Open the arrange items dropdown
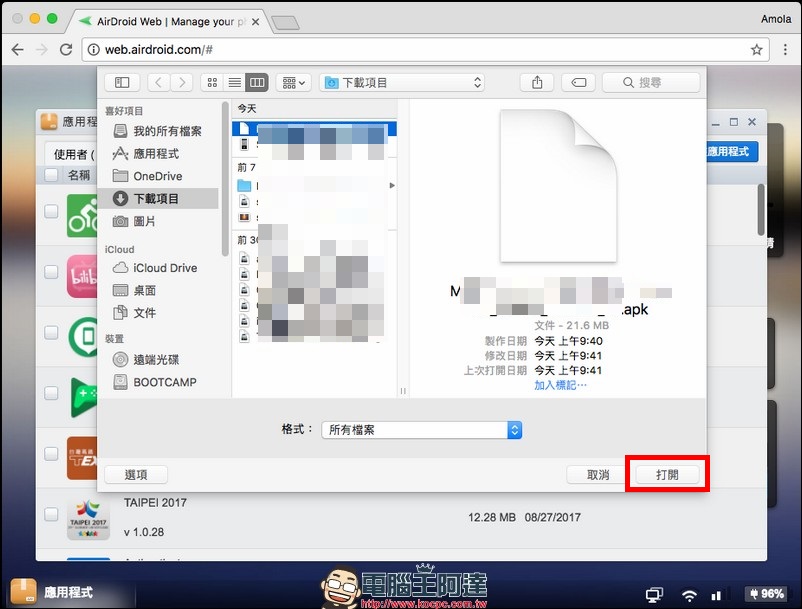This screenshot has height=609, width=802. [x=294, y=82]
